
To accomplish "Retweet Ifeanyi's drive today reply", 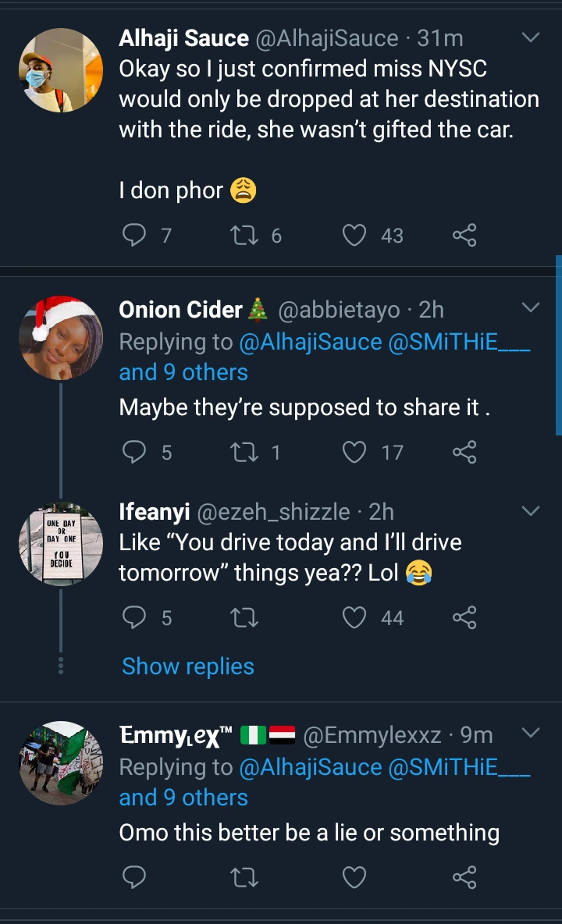I will (245, 618).
